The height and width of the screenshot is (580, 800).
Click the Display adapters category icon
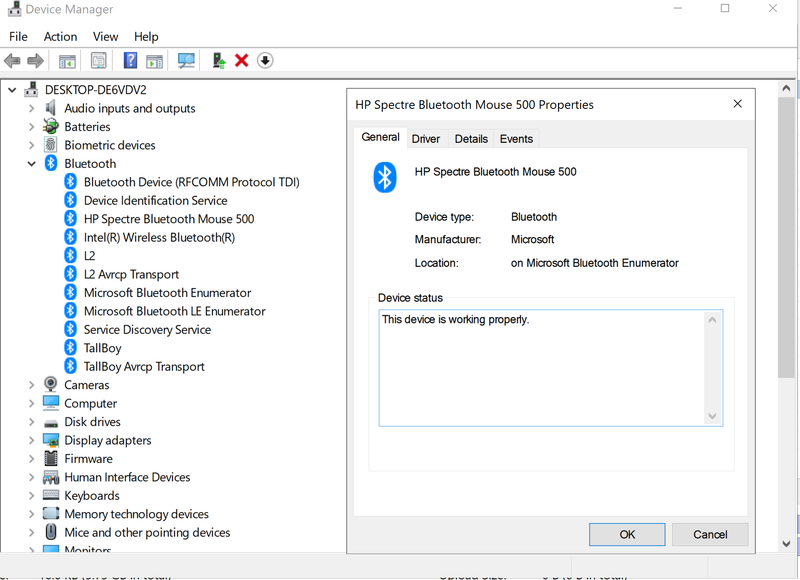point(51,440)
